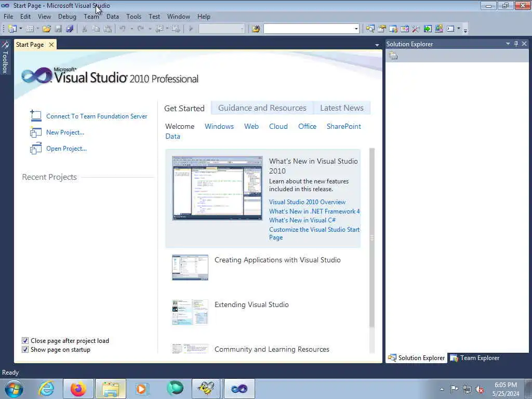
Task: Close the Start Page tab
Action: (51, 45)
